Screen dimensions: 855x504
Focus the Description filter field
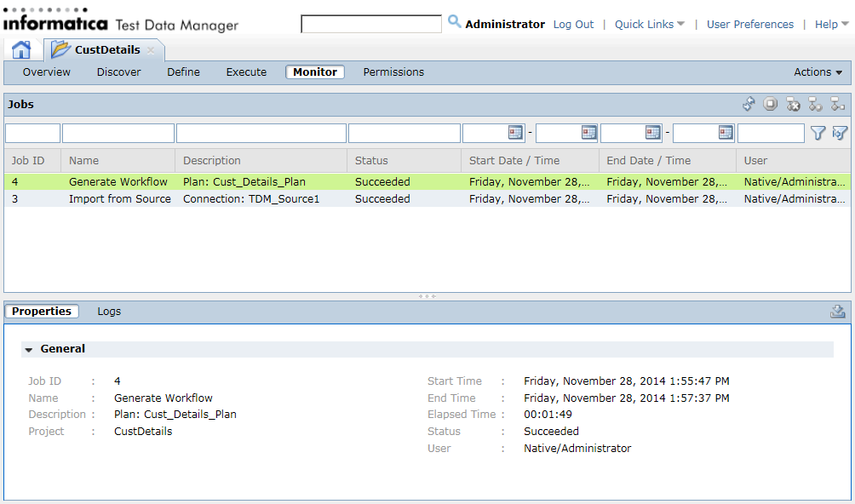coord(261,133)
